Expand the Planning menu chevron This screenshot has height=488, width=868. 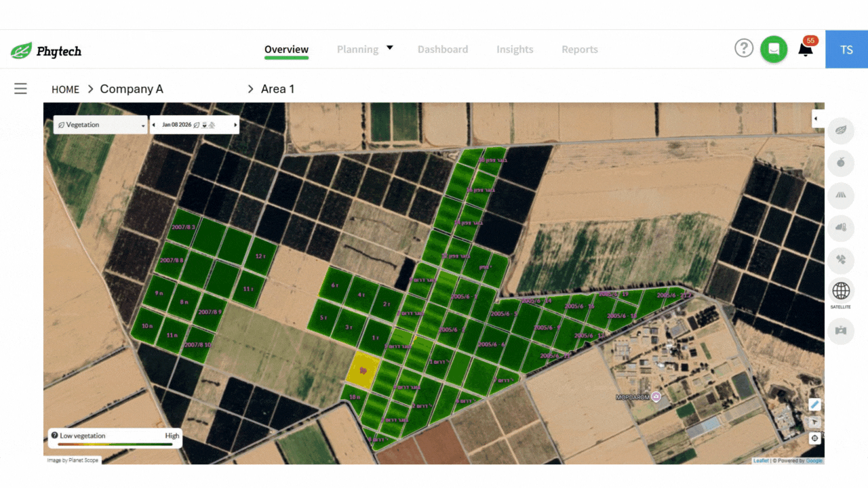pyautogui.click(x=389, y=47)
